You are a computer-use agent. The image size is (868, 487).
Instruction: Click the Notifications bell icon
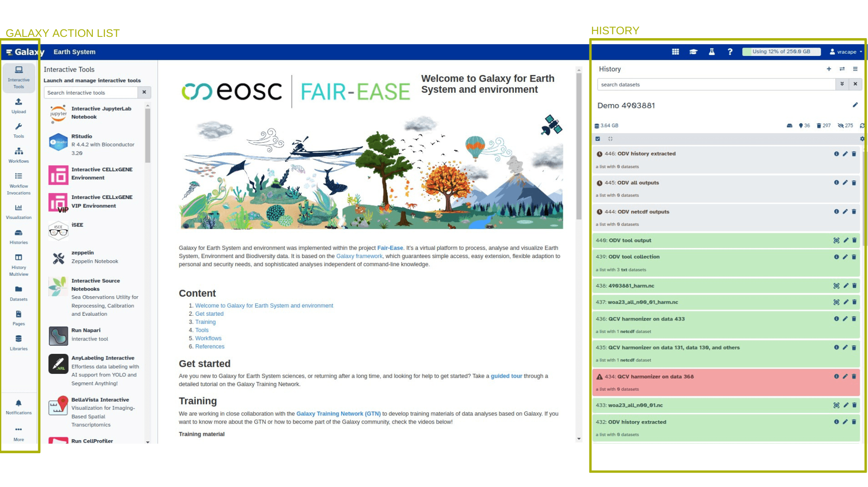[19, 406]
